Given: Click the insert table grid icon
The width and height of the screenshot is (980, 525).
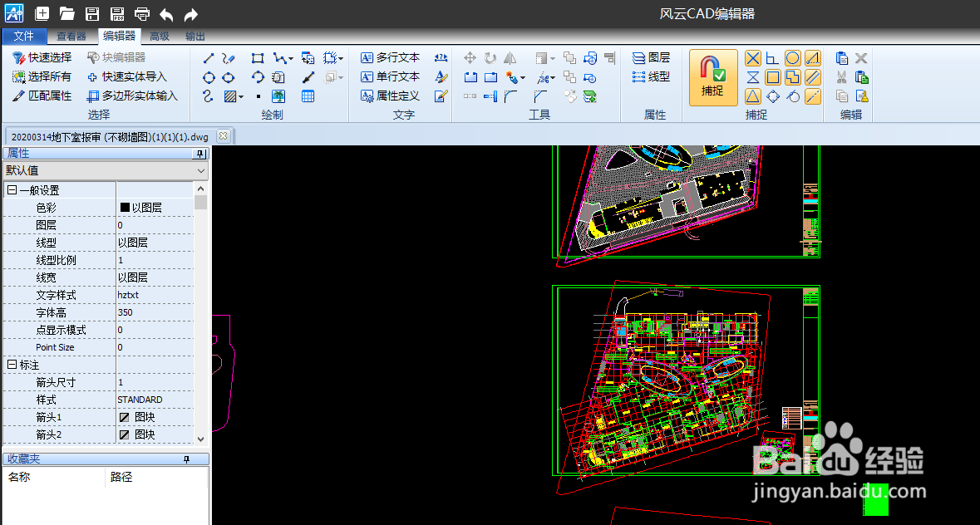Looking at the screenshot, I should pyautogui.click(x=308, y=96).
